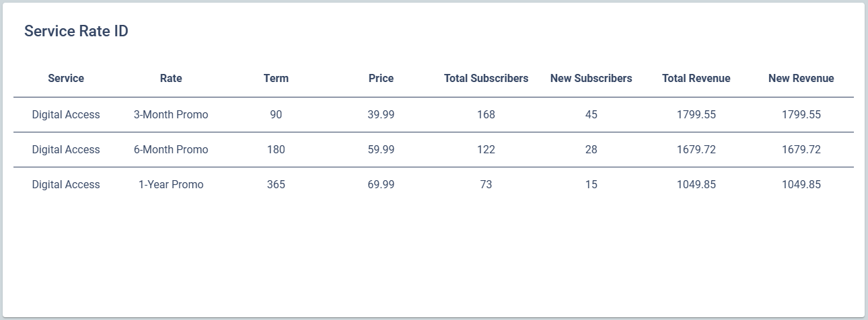The image size is (868, 320).
Task: Click the 1049.85 total revenue cell
Action: point(696,185)
